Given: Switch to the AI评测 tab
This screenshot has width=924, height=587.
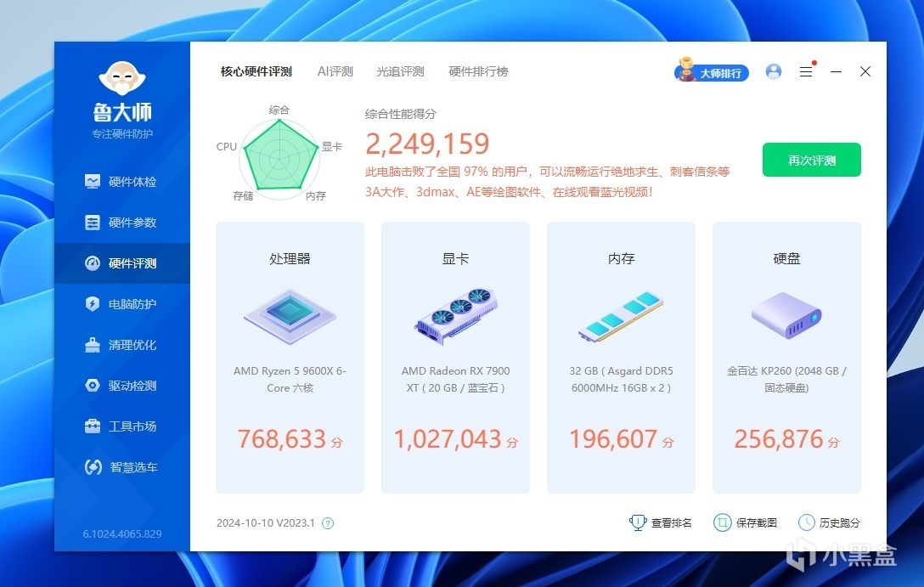Looking at the screenshot, I should tap(335, 71).
